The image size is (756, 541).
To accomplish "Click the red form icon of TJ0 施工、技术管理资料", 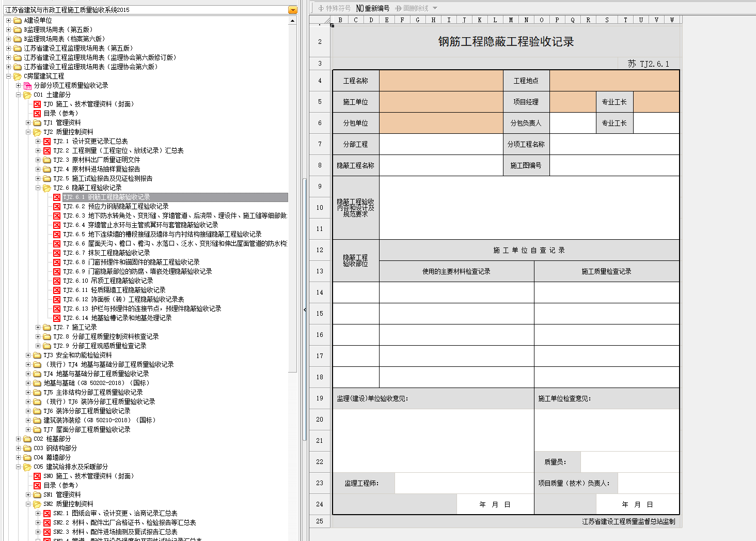I will click(x=37, y=104).
